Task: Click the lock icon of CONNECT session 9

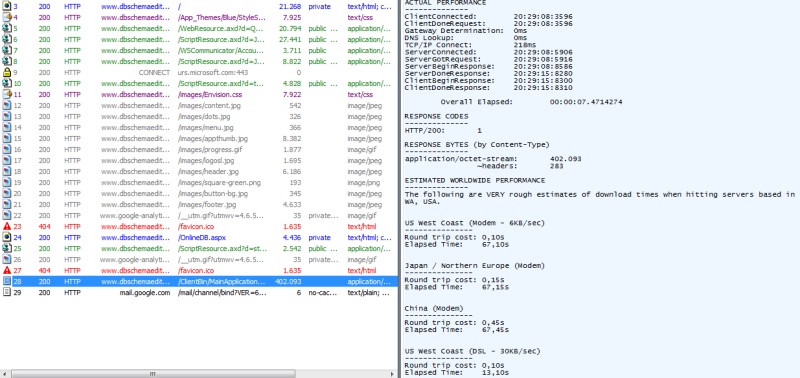Action: pyautogui.click(x=7, y=72)
